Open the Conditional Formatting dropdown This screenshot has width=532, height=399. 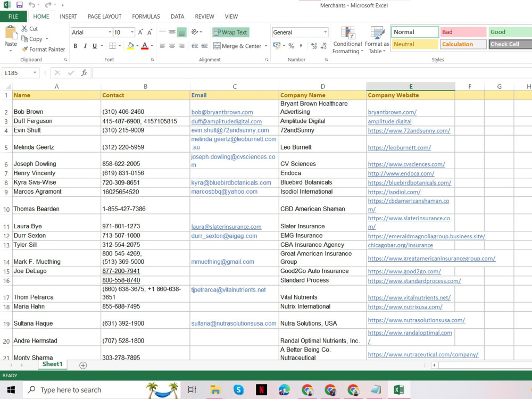(348, 40)
